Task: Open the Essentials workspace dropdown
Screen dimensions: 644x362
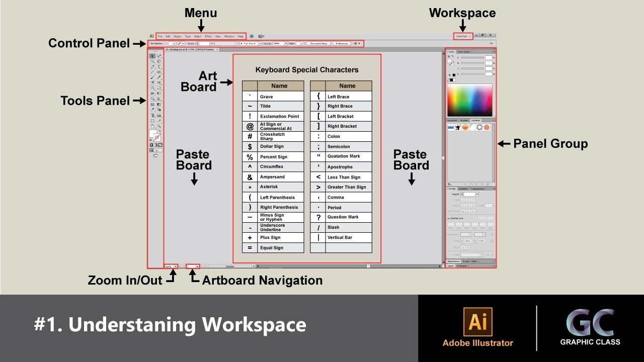Action: [x=463, y=36]
